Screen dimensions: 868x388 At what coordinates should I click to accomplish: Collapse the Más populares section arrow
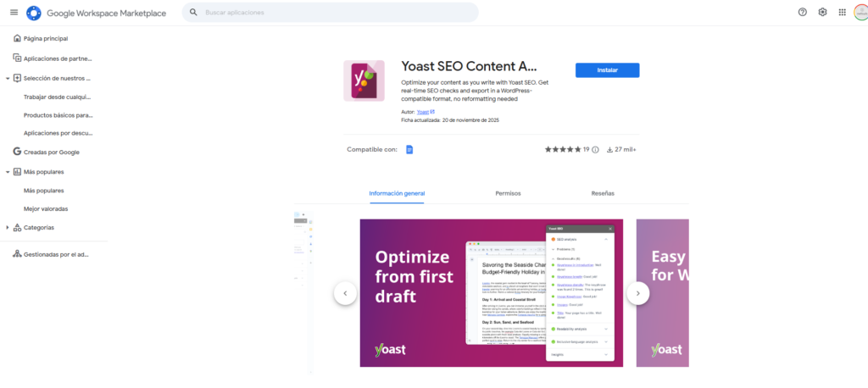[x=8, y=172]
